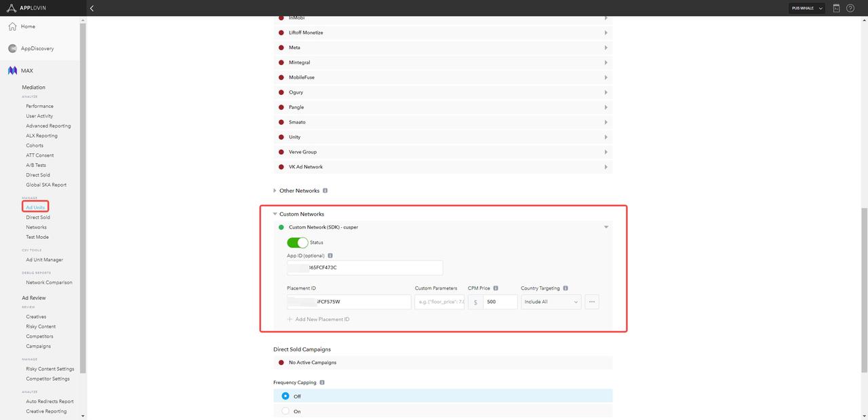
Task: Click the main page vertical scrollbar
Action: 864,290
